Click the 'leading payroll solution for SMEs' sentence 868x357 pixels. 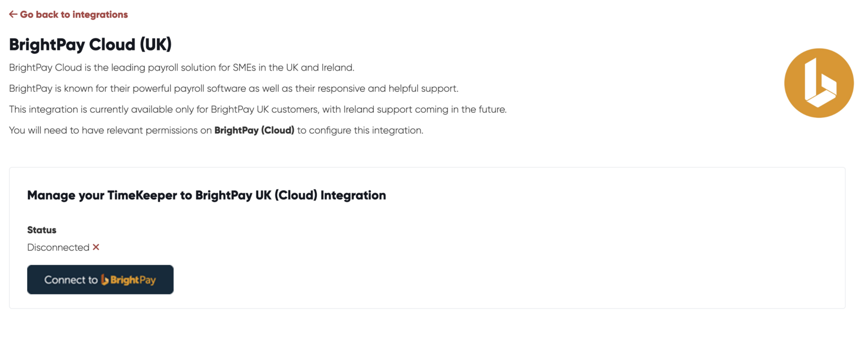[182, 68]
